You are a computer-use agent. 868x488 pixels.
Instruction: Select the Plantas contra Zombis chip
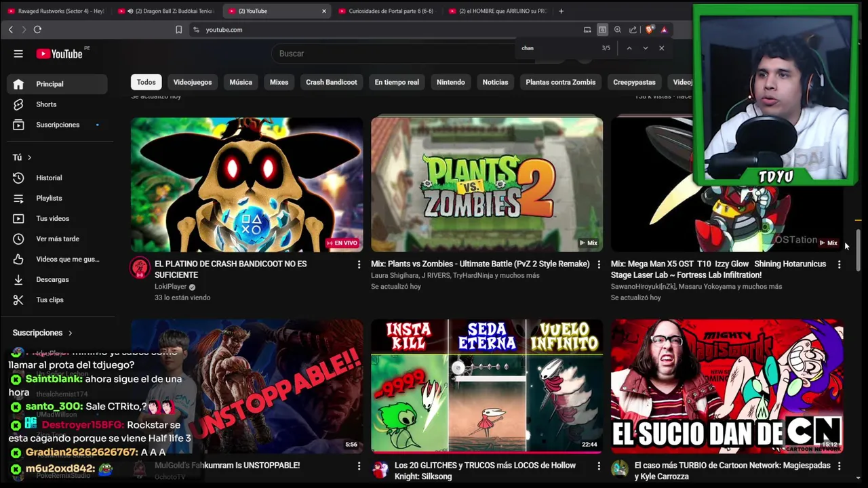click(561, 82)
